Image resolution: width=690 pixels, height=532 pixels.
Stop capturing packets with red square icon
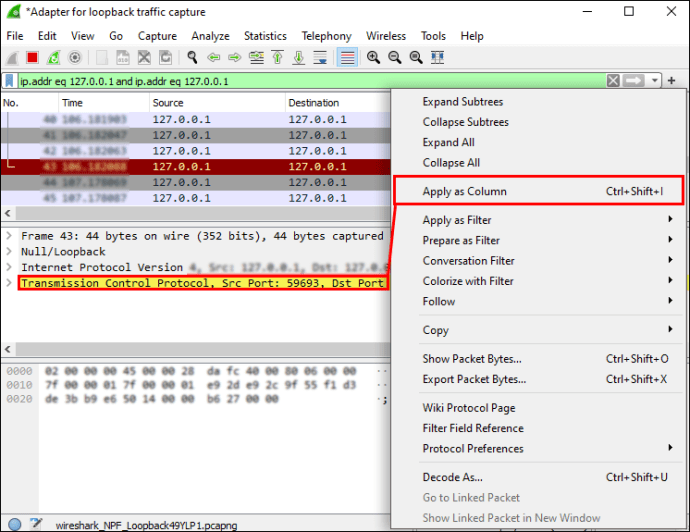click(x=32, y=58)
